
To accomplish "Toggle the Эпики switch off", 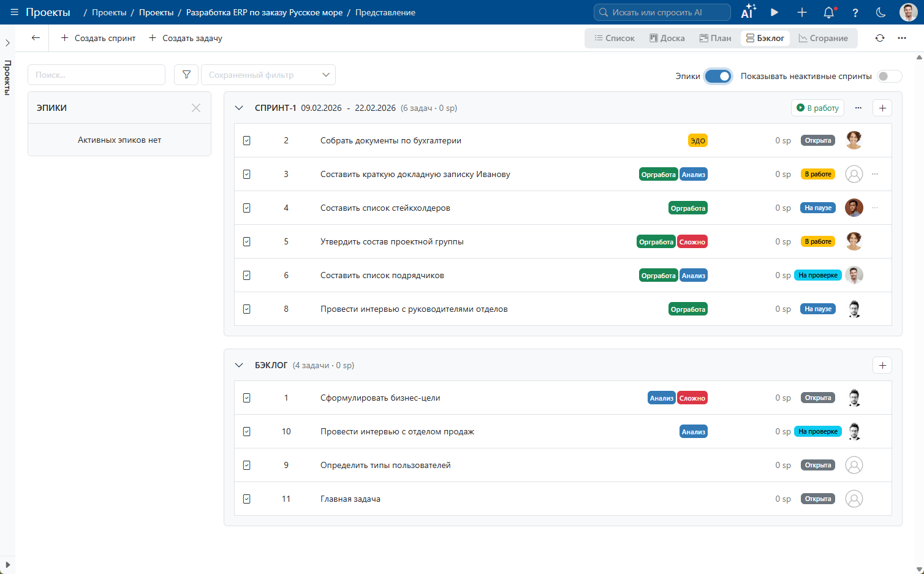I will point(718,76).
